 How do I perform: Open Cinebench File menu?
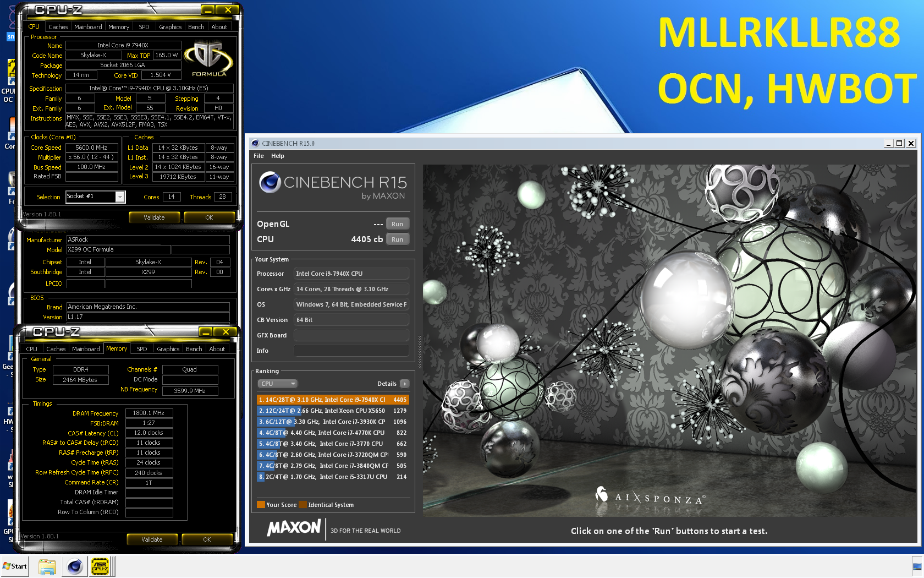258,156
